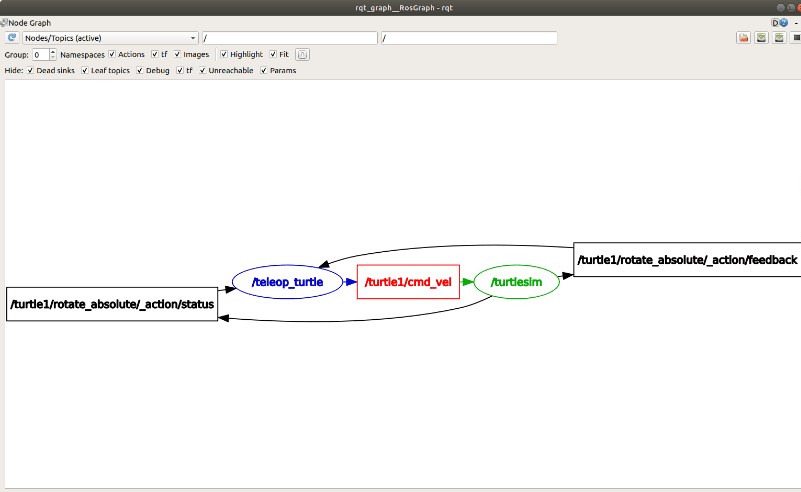Click the first namespace filter text field
Image resolution: width=801 pixels, height=492 pixels.
289,38
